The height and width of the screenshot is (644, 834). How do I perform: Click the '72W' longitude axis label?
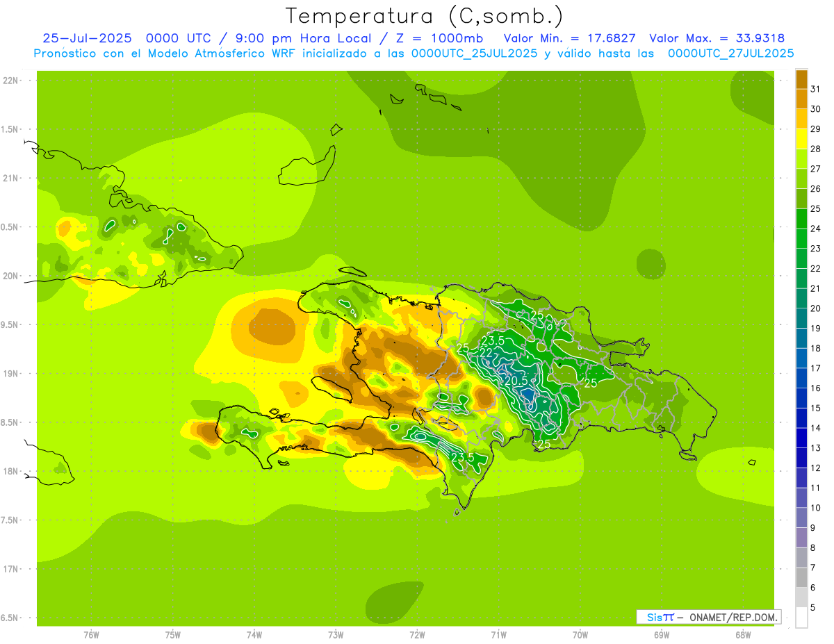(417, 635)
